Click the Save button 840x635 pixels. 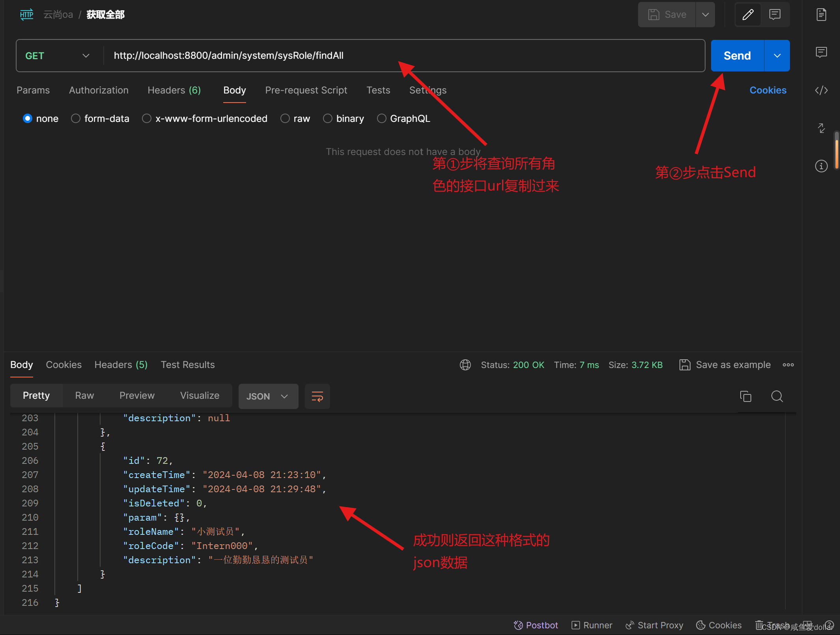(667, 15)
